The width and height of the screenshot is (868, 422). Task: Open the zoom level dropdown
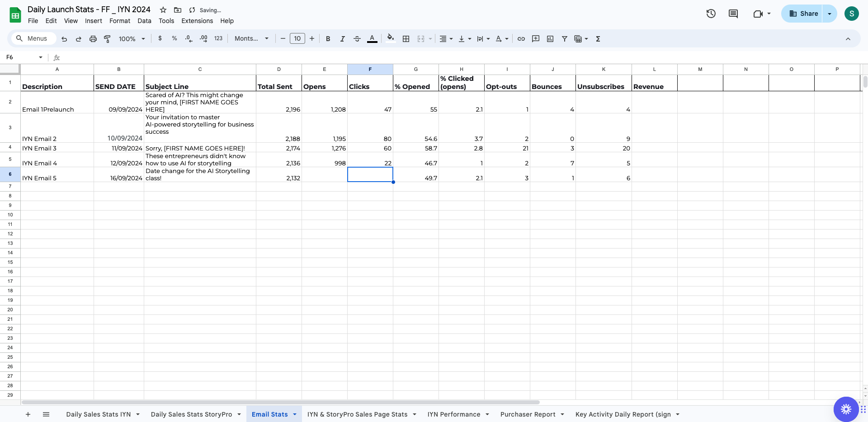(132, 39)
